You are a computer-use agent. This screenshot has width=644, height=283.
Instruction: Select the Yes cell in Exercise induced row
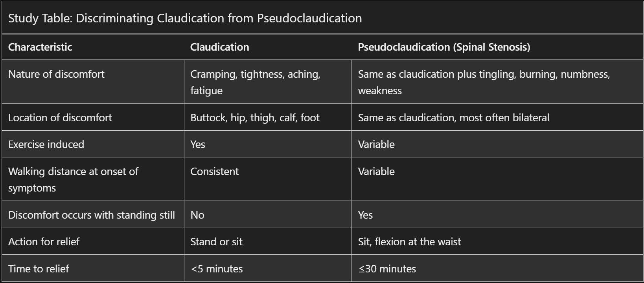pyautogui.click(x=198, y=144)
